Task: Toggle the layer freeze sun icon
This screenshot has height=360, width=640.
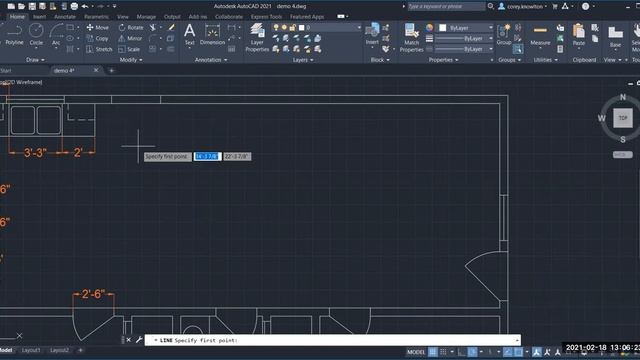Action: click(x=284, y=27)
